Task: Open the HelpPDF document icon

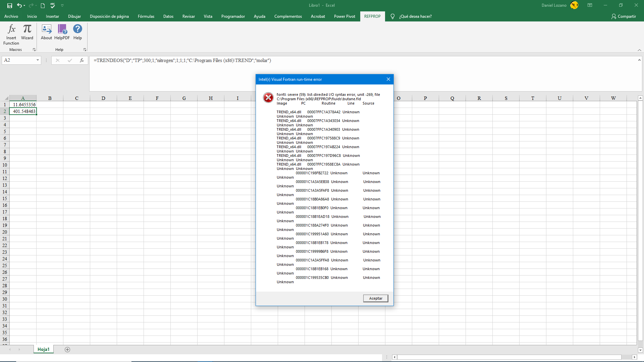Action: tap(62, 29)
